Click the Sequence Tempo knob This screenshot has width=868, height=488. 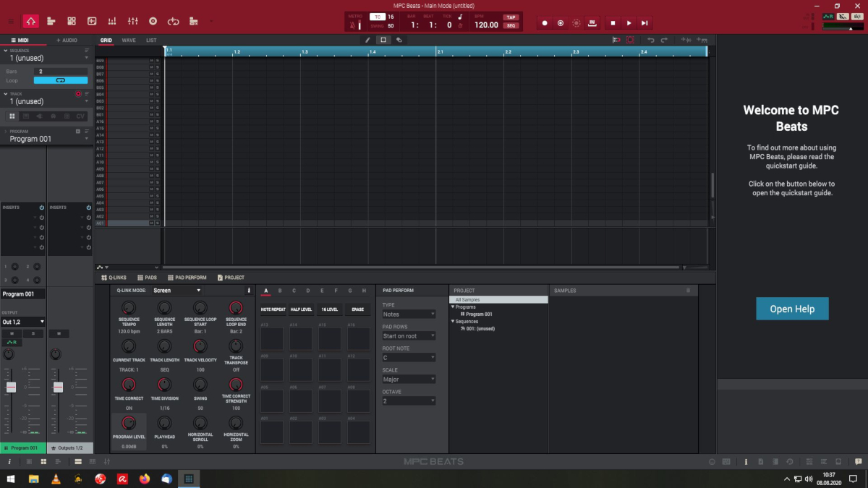pos(129,307)
